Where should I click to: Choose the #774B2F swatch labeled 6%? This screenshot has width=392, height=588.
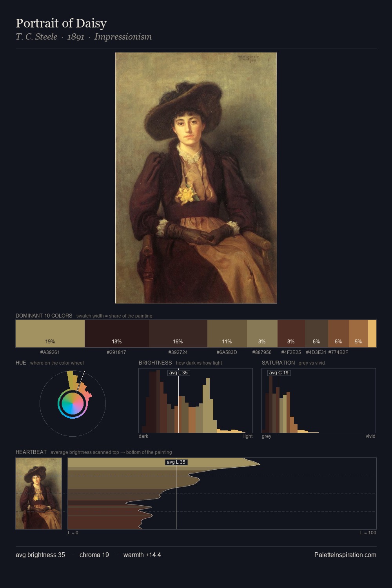(338, 334)
